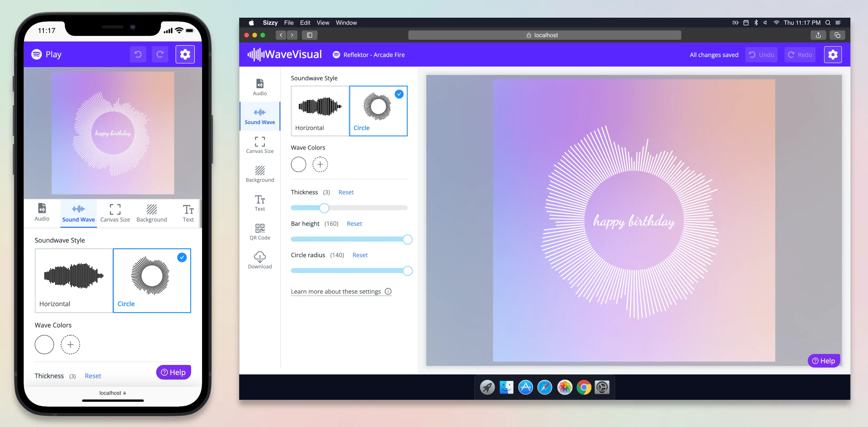Add a new wave color on desktop
This screenshot has width=868, height=427.
click(x=320, y=165)
